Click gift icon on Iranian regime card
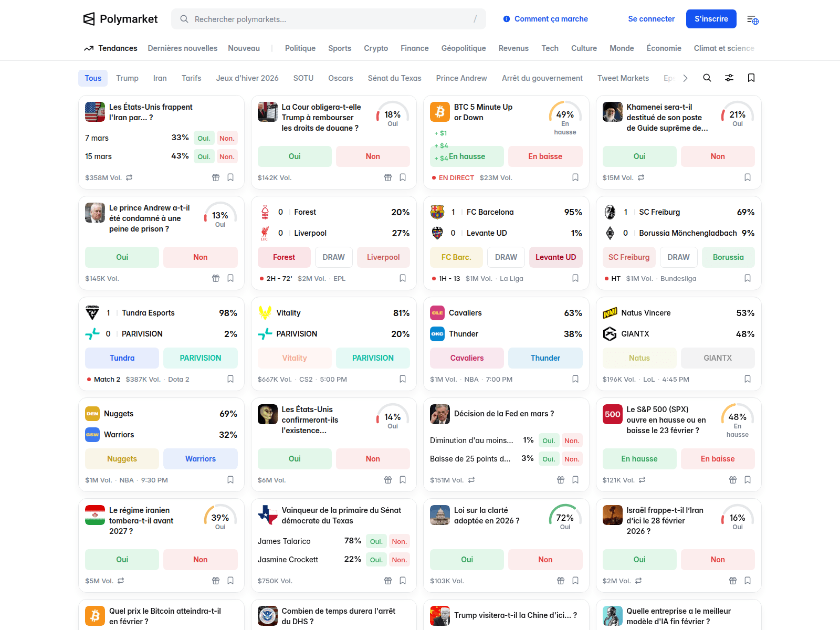 pos(216,581)
